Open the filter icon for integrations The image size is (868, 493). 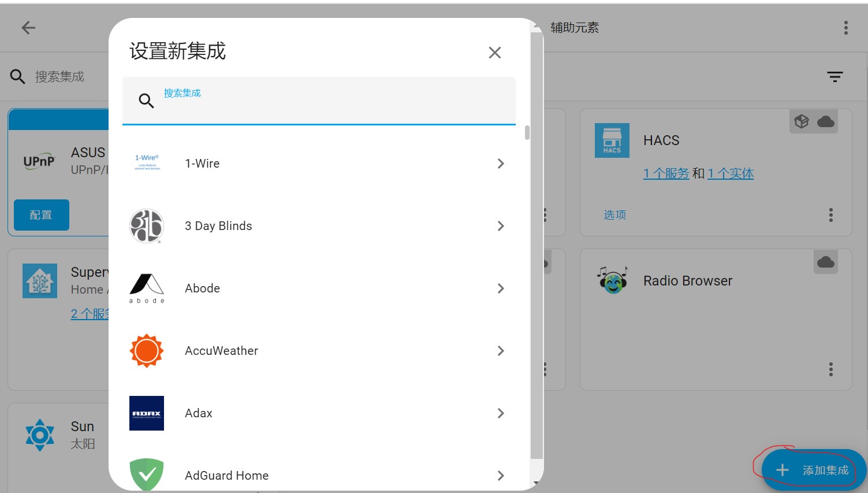pos(835,76)
